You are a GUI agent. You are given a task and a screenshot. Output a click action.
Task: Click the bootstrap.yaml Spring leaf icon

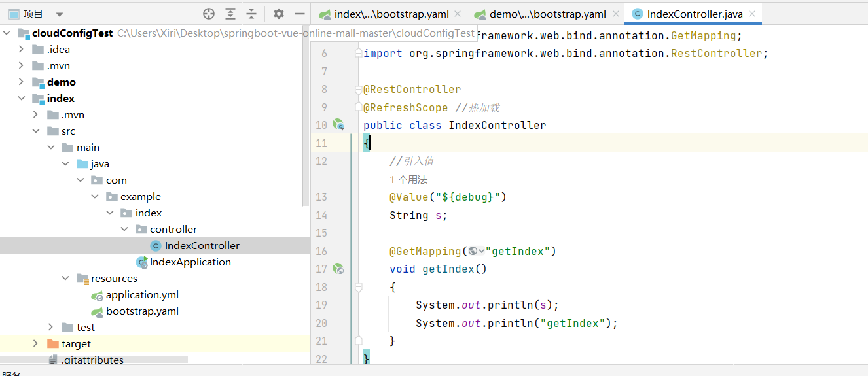pos(97,311)
